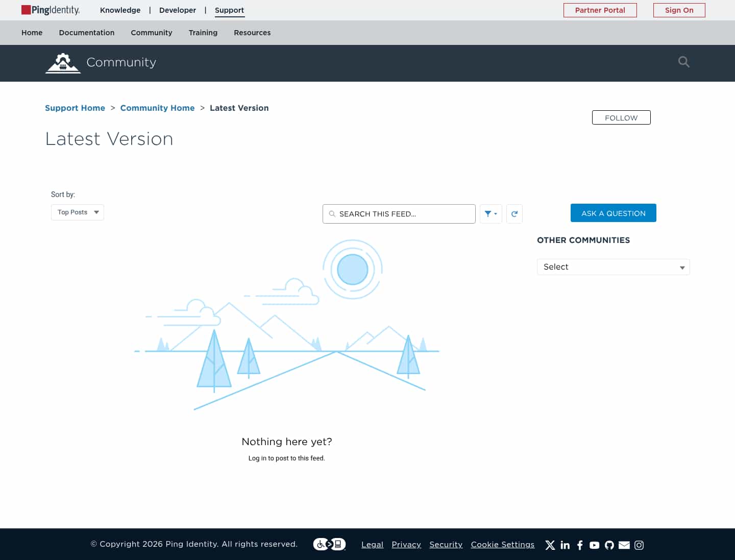Click the Partner Portal button

600,10
